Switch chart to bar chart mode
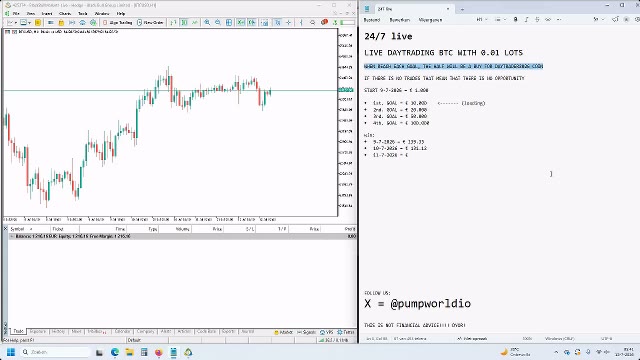Image resolution: width=640 pixels, height=360 pixels. coord(173,22)
